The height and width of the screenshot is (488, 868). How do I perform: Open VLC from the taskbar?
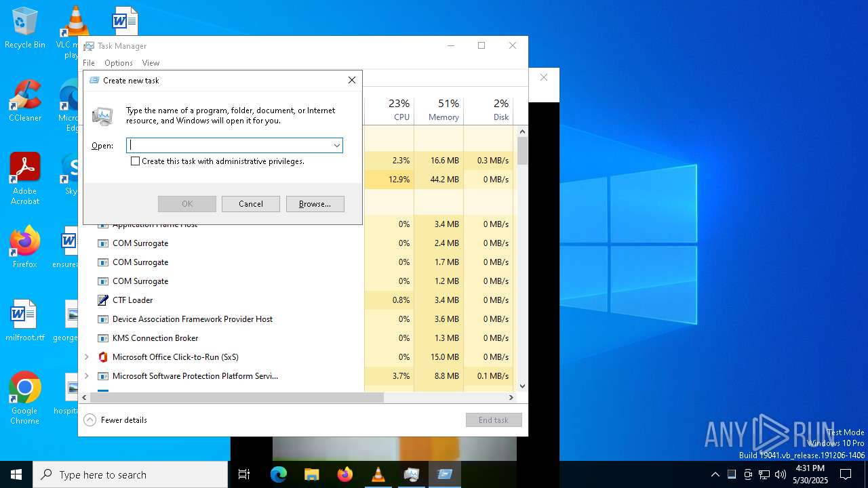pos(378,474)
